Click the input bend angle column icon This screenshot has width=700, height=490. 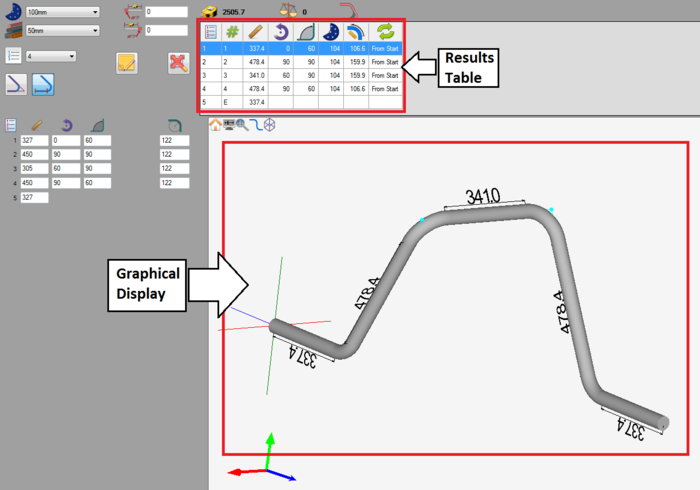(97, 125)
